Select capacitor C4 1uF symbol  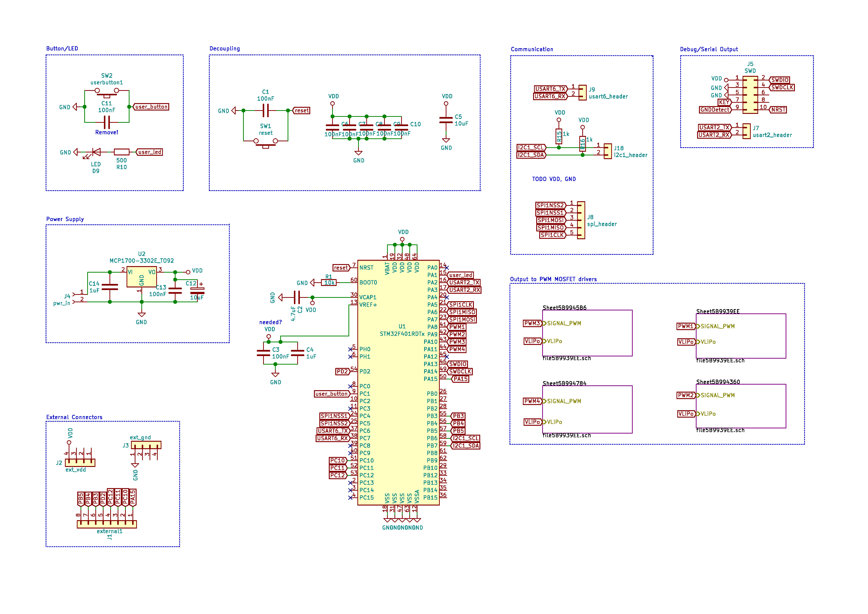[x=297, y=353]
